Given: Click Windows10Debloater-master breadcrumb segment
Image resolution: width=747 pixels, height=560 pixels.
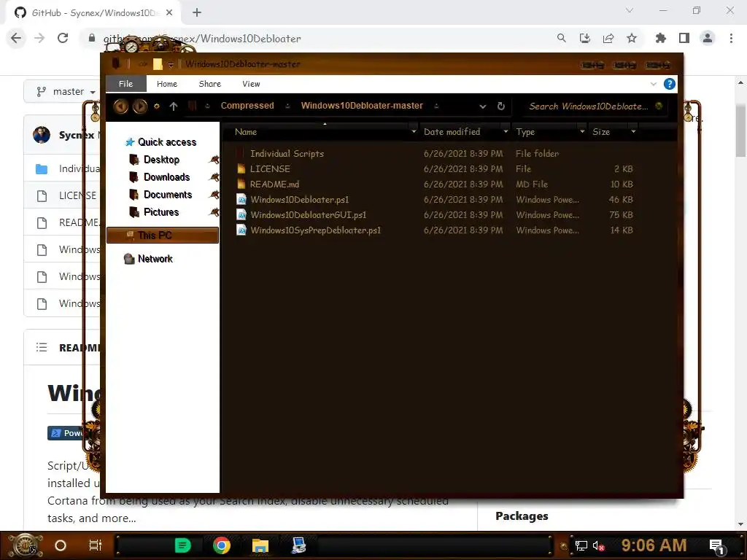Looking at the screenshot, I should point(362,106).
